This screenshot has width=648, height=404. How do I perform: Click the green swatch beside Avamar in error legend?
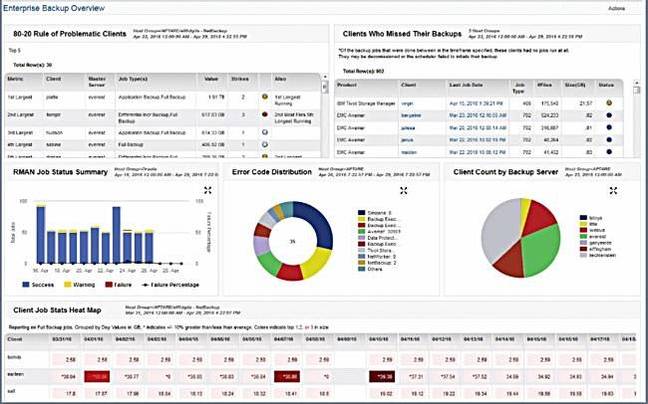tap(362, 232)
